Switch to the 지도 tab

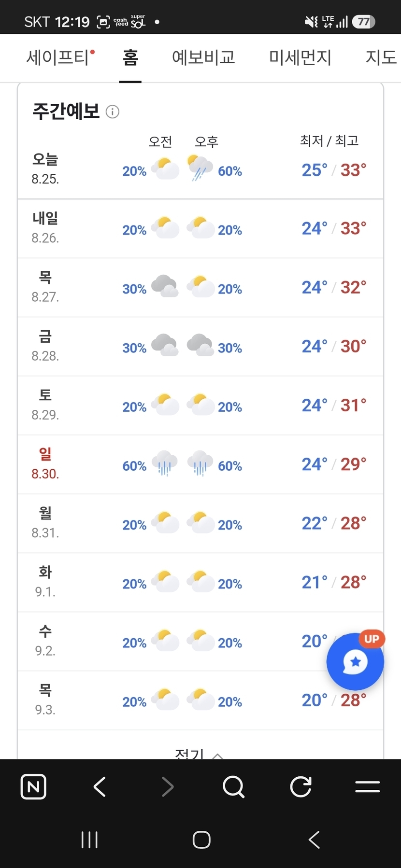click(382, 57)
